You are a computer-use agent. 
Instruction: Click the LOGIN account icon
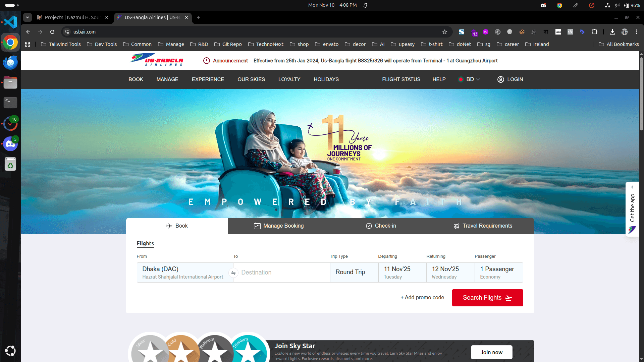(501, 79)
